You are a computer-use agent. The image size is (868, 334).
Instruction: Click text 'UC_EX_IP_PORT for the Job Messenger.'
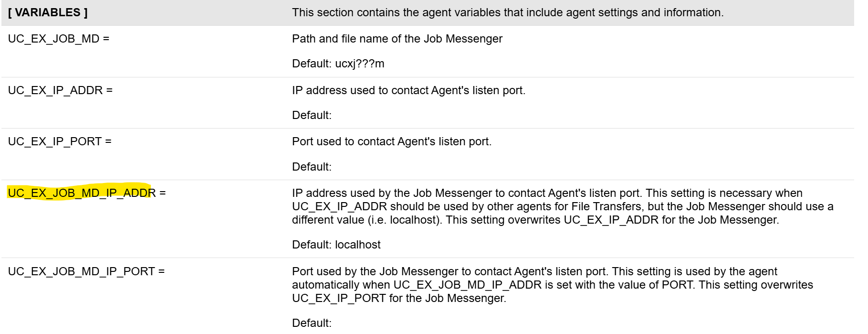tap(399, 298)
